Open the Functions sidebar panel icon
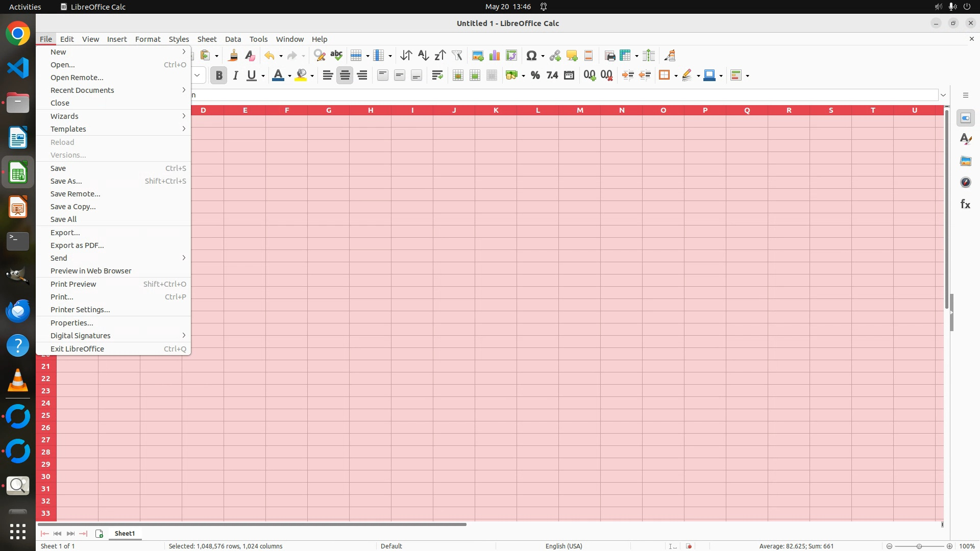Viewport: 980px width, 551px height. pos(965,204)
